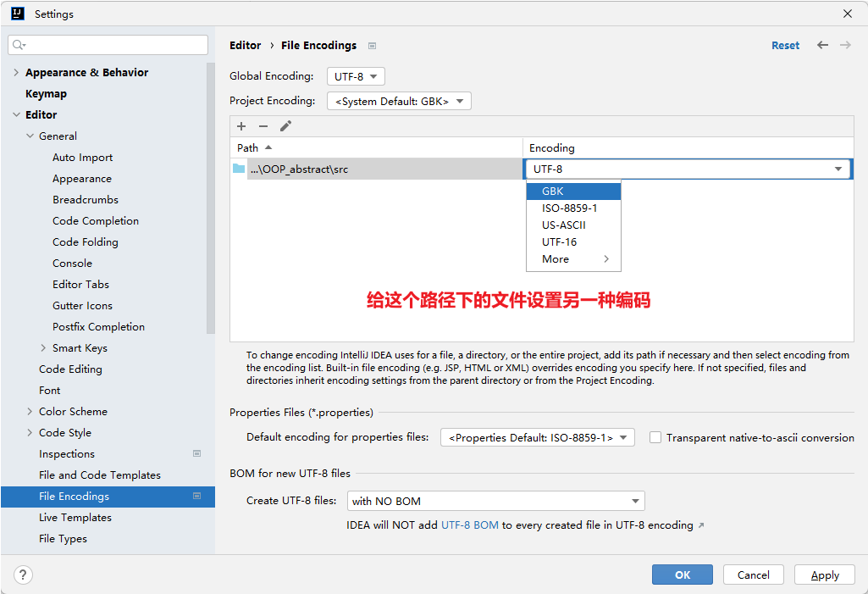Select US-ASCII from the encoding list
This screenshot has width=868, height=594.
coord(573,225)
